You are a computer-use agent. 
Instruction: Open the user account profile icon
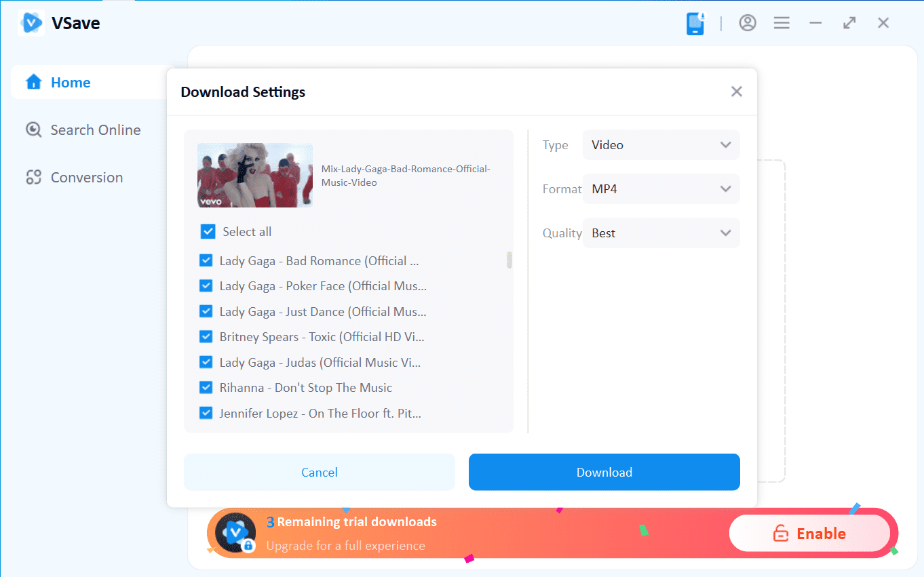pos(748,23)
